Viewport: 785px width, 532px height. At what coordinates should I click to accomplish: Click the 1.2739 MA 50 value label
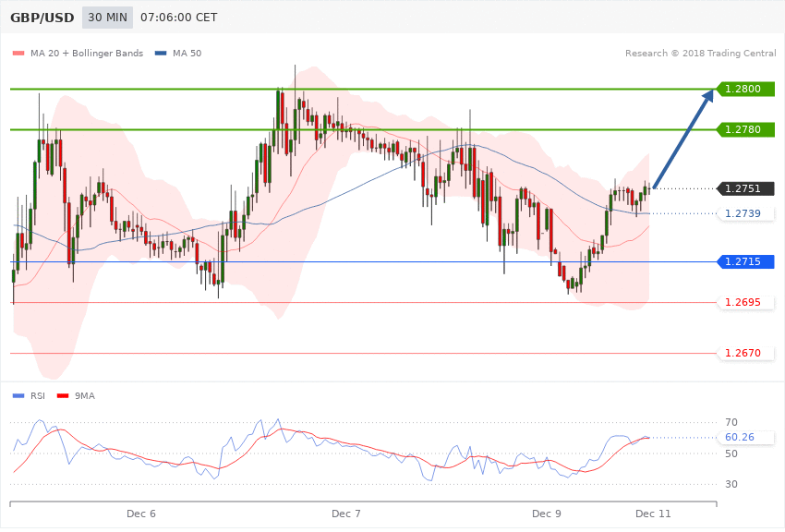point(746,213)
